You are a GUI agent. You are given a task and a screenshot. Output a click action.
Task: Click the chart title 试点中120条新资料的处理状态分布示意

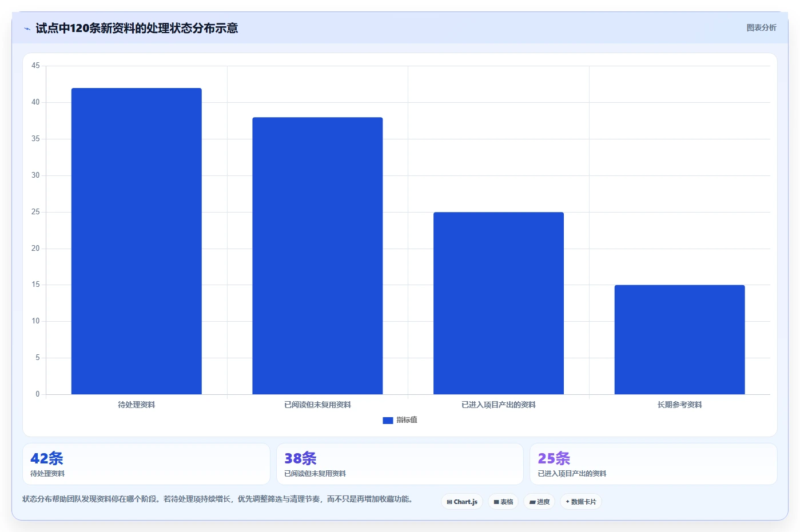137,28
